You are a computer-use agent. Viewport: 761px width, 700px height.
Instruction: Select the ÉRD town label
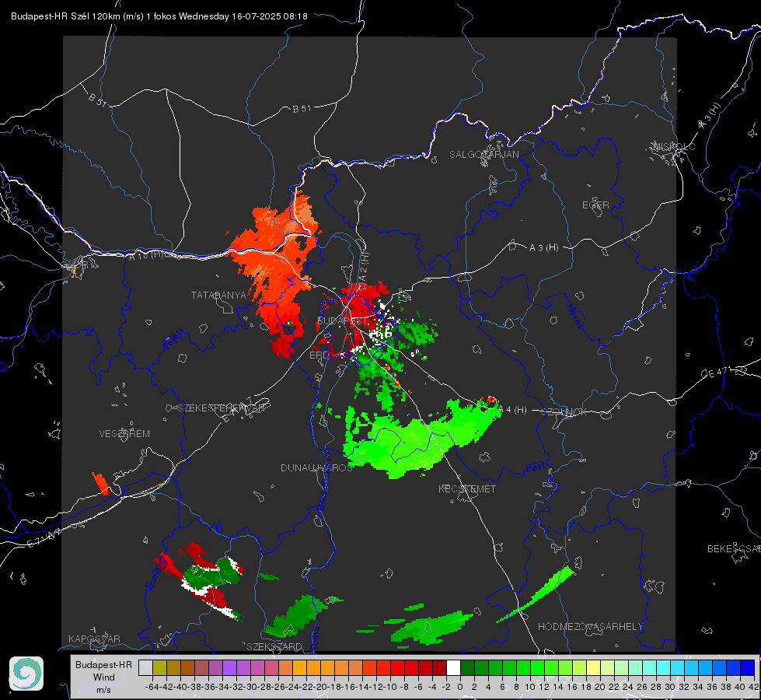(319, 355)
